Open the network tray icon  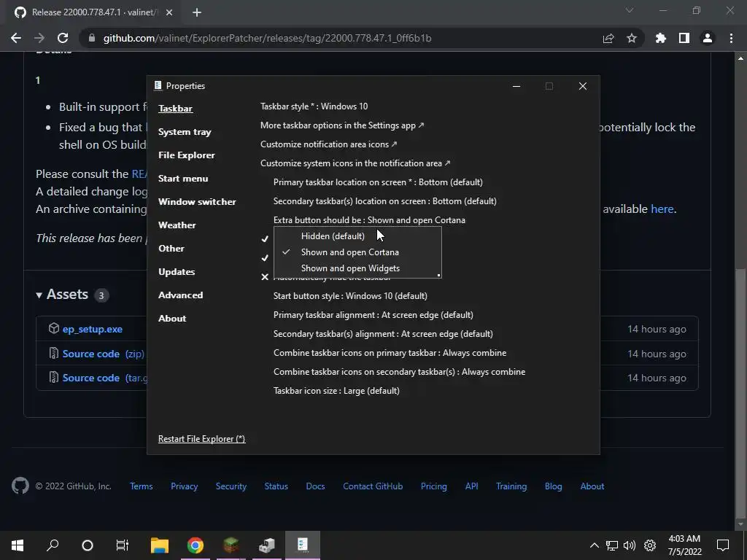[x=612, y=545]
